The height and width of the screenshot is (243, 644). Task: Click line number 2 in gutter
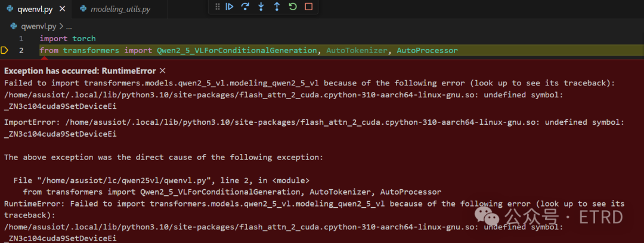(21, 51)
